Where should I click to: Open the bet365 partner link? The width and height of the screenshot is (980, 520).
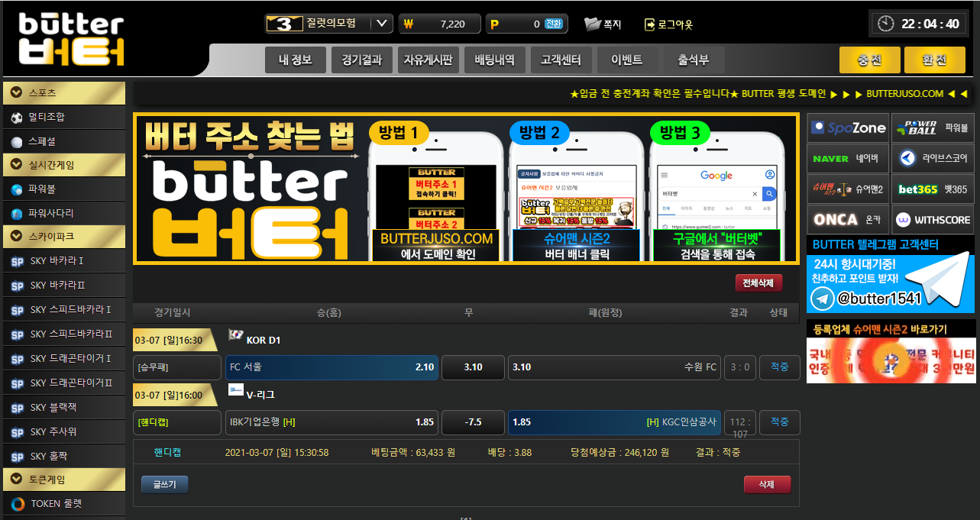point(932,189)
